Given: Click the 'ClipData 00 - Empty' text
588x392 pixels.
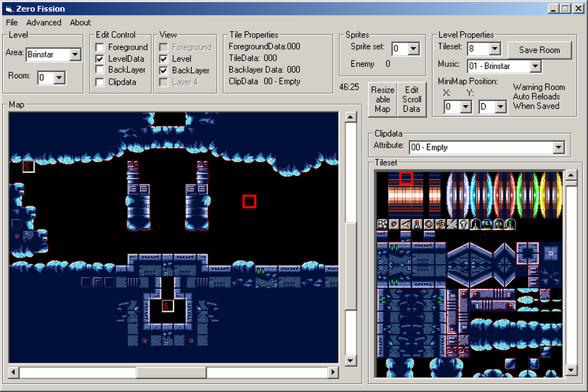Looking at the screenshot, I should click(x=265, y=82).
